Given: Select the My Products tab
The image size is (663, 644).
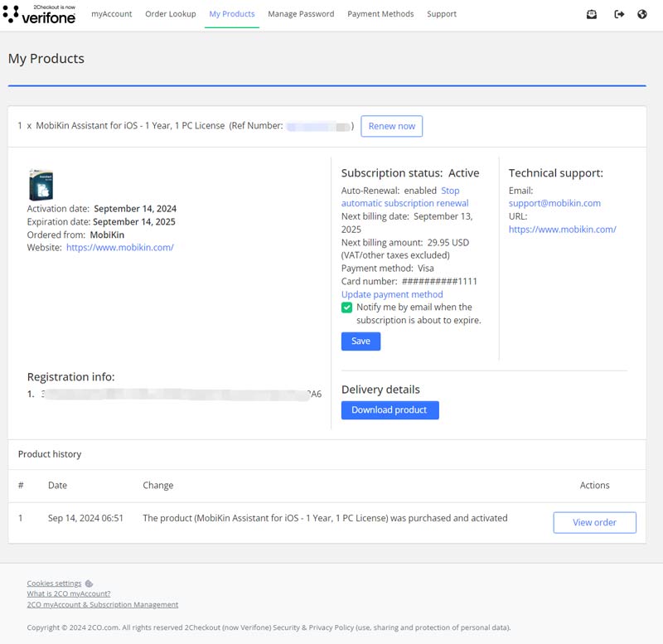Looking at the screenshot, I should (232, 14).
